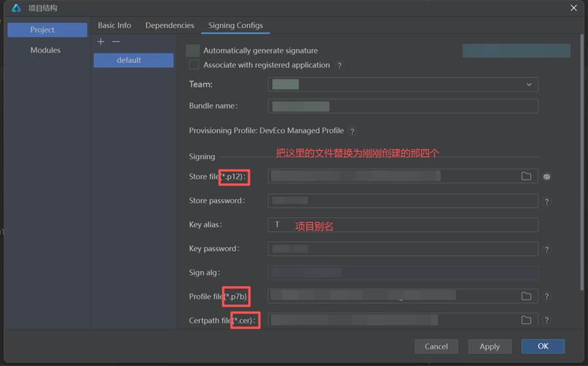
Task: Click the minus icon to remove signing config
Action: click(x=116, y=41)
